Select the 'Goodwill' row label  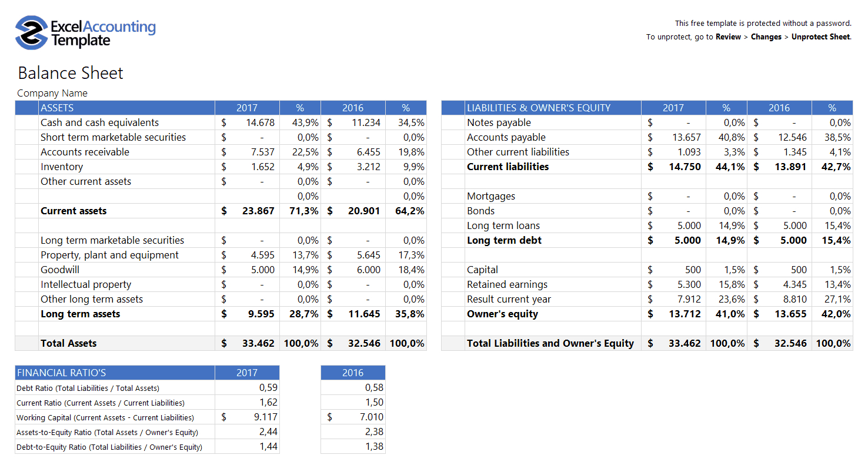click(x=60, y=270)
